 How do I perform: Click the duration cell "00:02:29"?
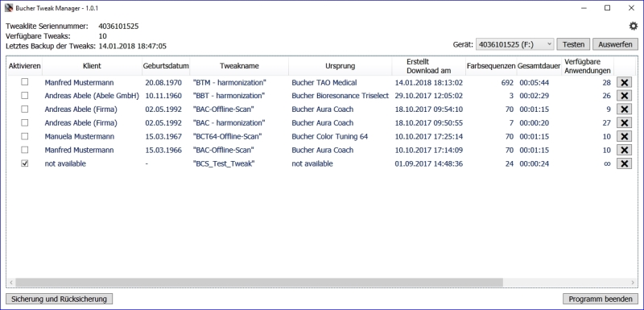[x=534, y=96]
